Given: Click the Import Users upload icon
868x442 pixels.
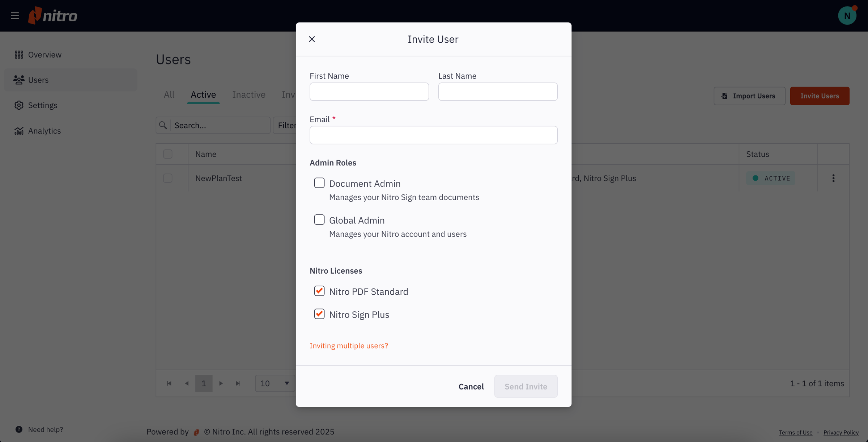Looking at the screenshot, I should (725, 96).
